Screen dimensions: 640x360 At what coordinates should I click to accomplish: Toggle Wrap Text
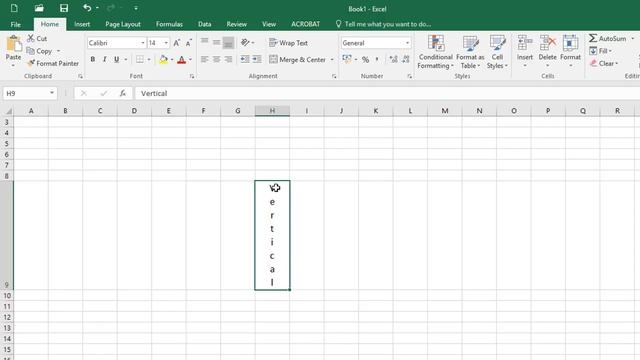[288, 42]
